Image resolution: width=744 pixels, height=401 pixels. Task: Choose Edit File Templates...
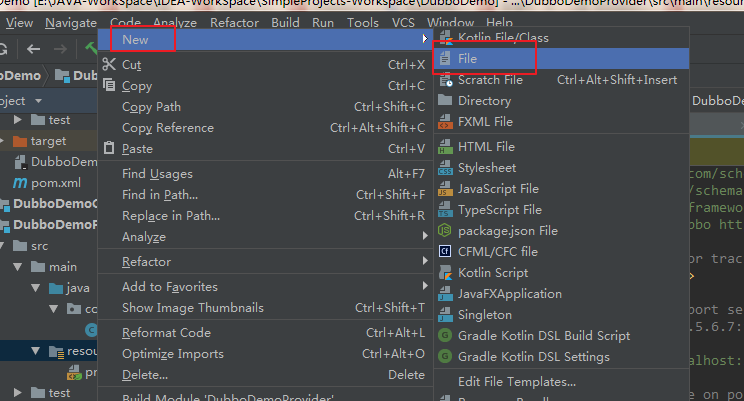coord(561,382)
